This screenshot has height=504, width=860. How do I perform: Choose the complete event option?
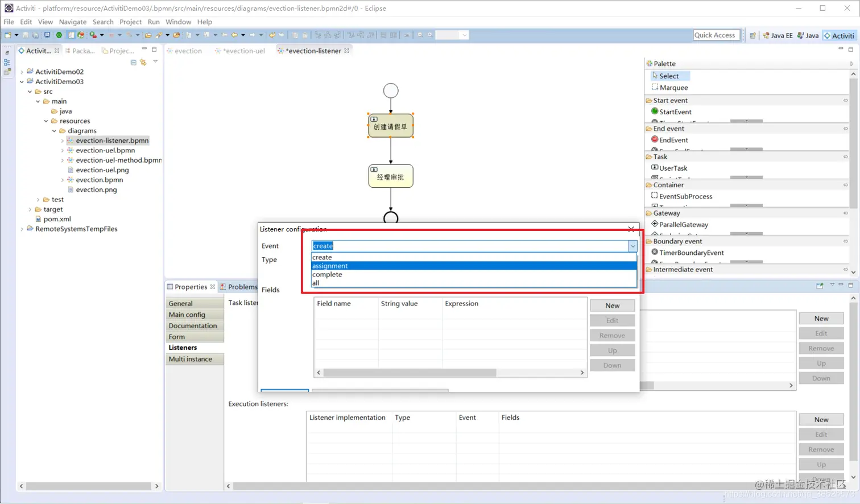pyautogui.click(x=474, y=274)
